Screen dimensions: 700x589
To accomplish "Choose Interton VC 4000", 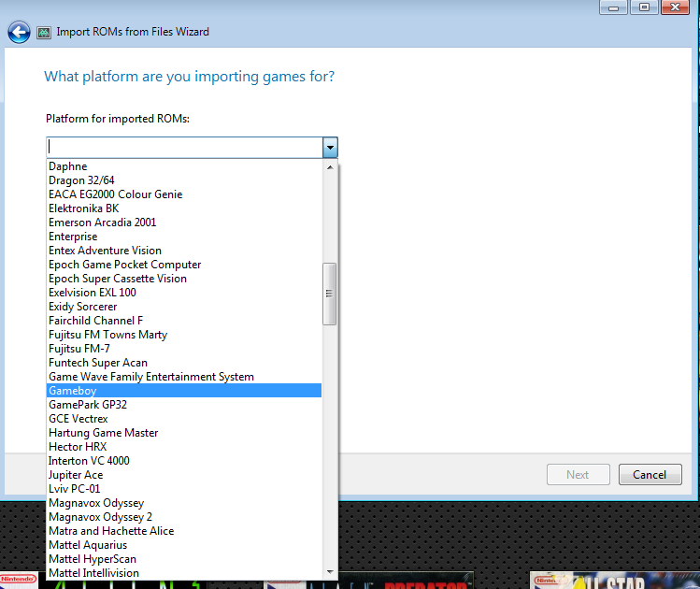I will (184, 461).
